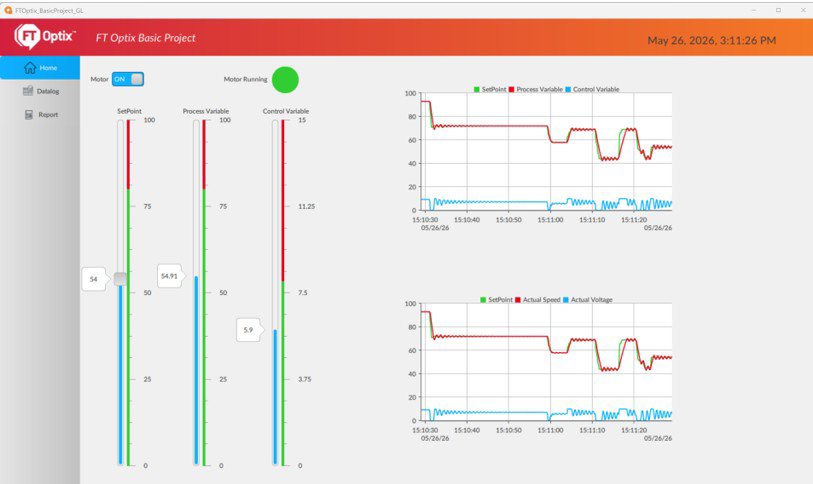Viewport: 813px width, 484px height.
Task: Click the SetPoint slider handle
Action: tap(120, 279)
